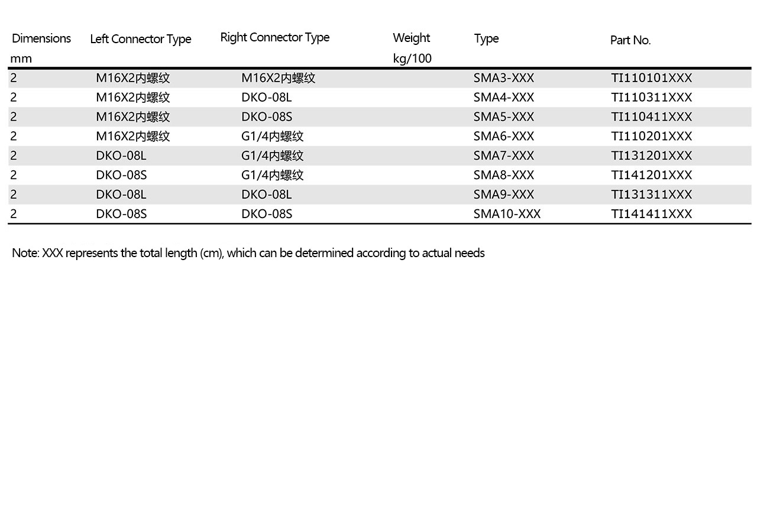This screenshot has width=757, height=532.
Task: Select the SMA5-XXX type cell
Action: pos(504,117)
